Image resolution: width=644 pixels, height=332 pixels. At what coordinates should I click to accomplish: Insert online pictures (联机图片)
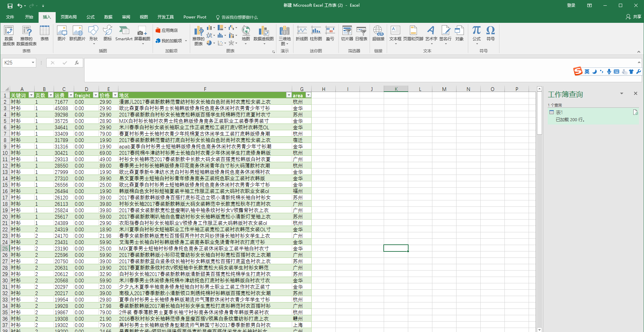coord(77,34)
